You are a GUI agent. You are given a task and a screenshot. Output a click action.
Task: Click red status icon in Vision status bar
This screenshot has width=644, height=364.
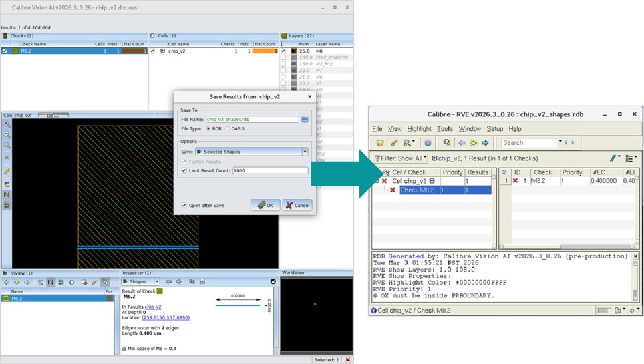pos(348,360)
